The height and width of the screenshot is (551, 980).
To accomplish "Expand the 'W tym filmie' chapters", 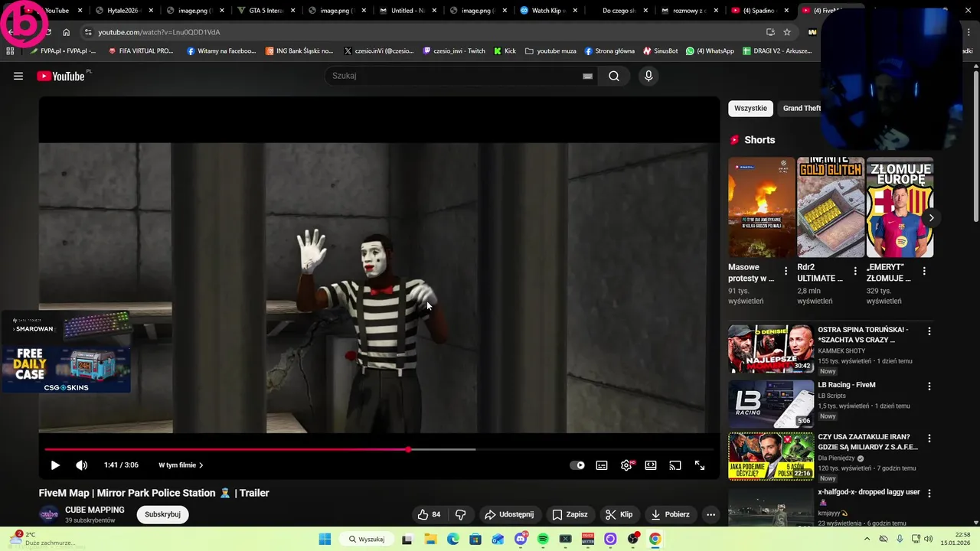I will (x=181, y=465).
